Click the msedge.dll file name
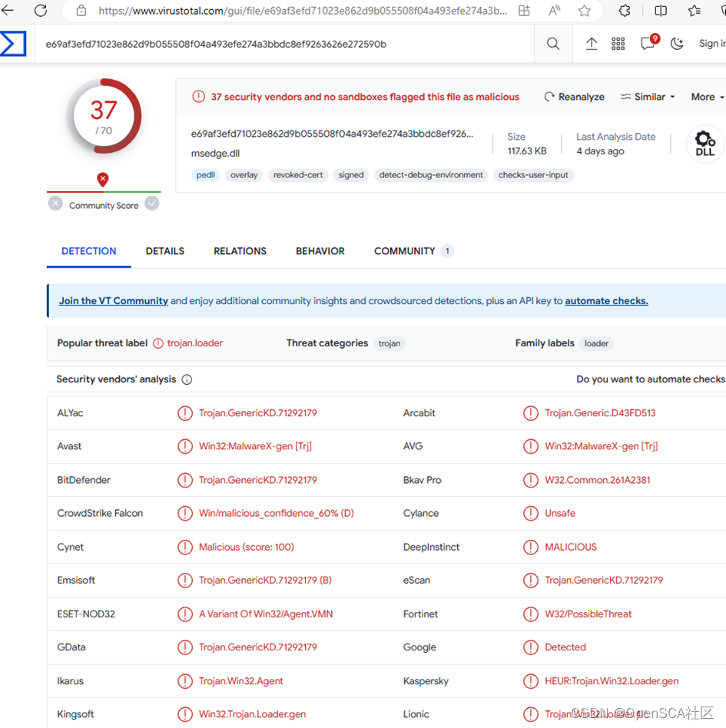The width and height of the screenshot is (726, 728). [216, 154]
